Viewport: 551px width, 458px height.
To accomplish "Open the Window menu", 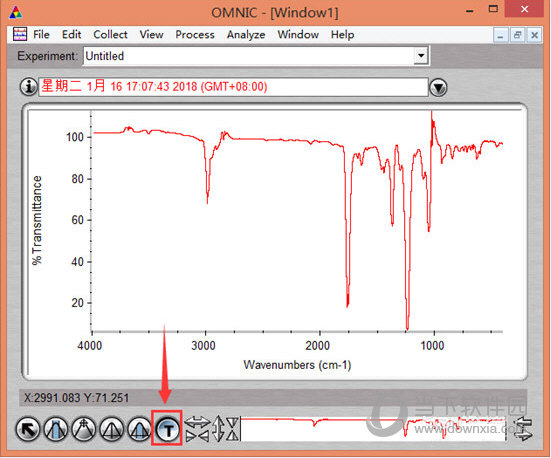I will pos(298,34).
